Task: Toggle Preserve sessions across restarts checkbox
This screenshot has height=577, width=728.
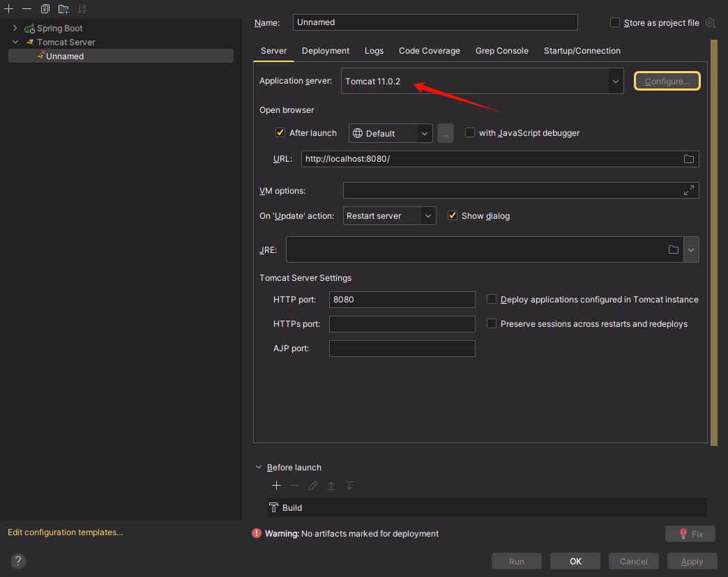Action: tap(492, 323)
